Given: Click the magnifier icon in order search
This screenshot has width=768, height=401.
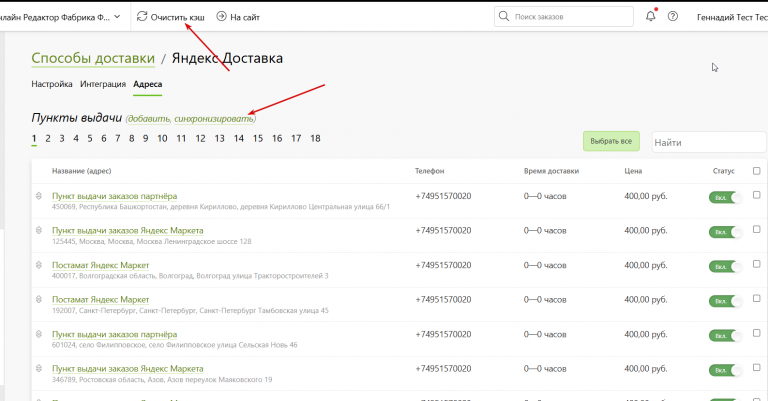Looking at the screenshot, I should 504,16.
